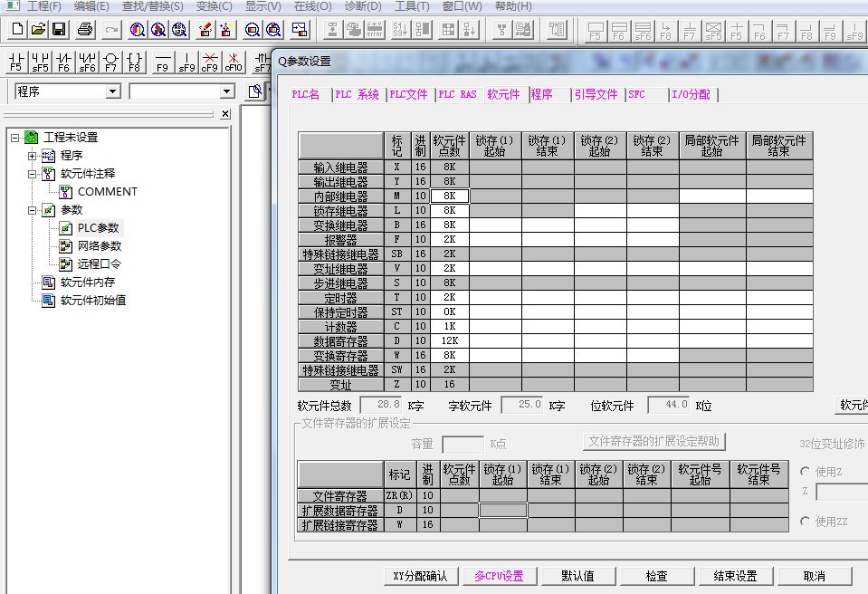This screenshot has height=594, width=868.
Task: Click the cF9 delete horizontal line icon
Action: [210, 62]
